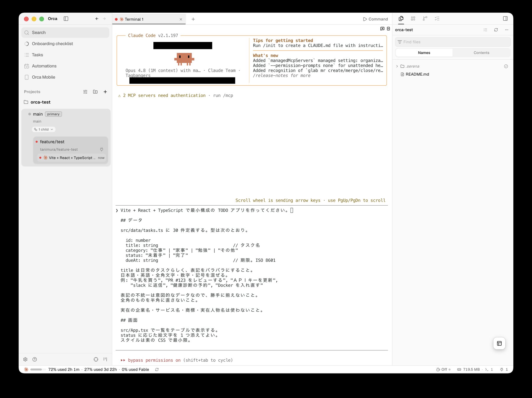Click the add folder icon in Projects
This screenshot has height=398, width=532.
(95, 92)
